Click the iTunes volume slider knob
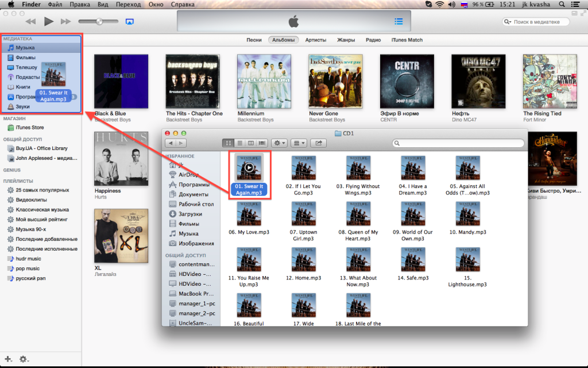This screenshot has height=368, width=588. (99, 21)
